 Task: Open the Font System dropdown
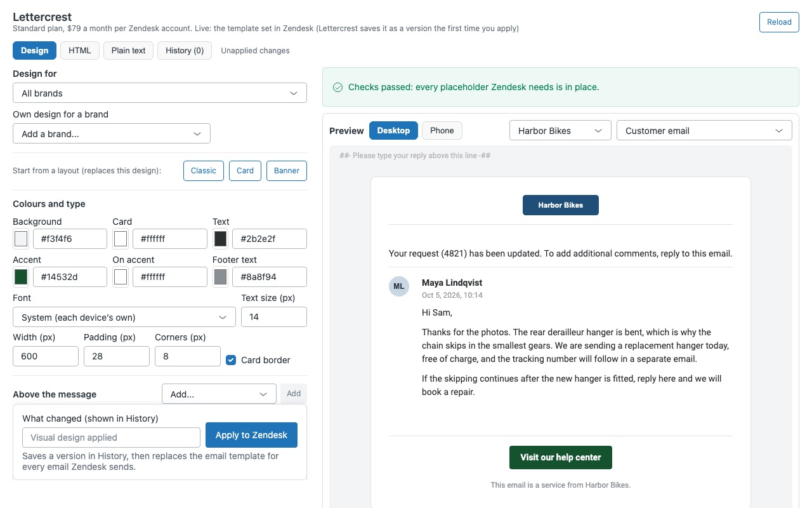tap(124, 317)
